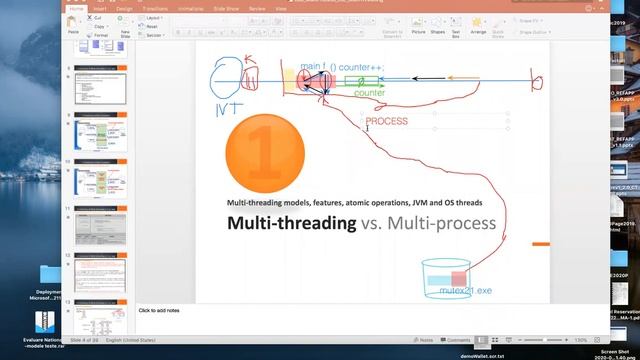Click zoom in plus button
The image size is (640, 360).
(566, 340)
